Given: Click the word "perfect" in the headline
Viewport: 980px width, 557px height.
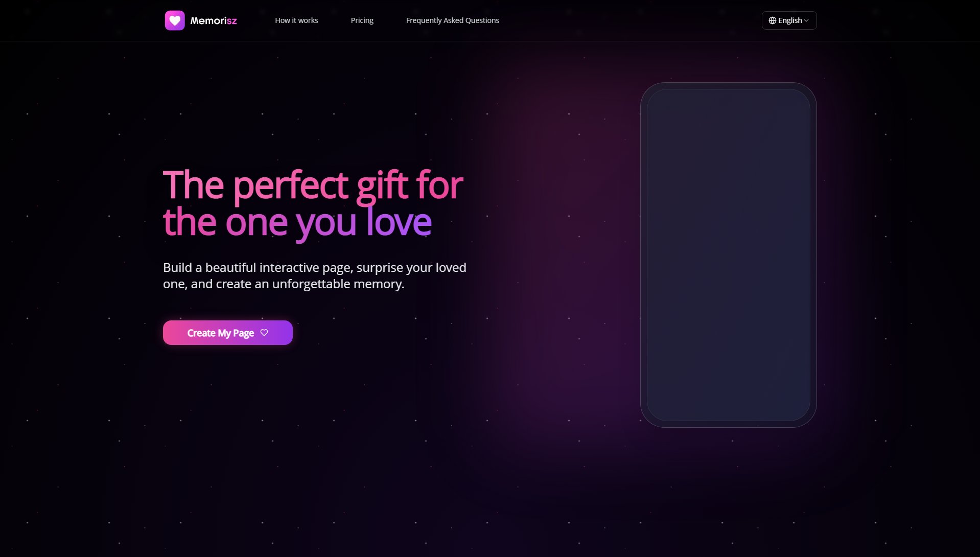Looking at the screenshot, I should click(291, 186).
